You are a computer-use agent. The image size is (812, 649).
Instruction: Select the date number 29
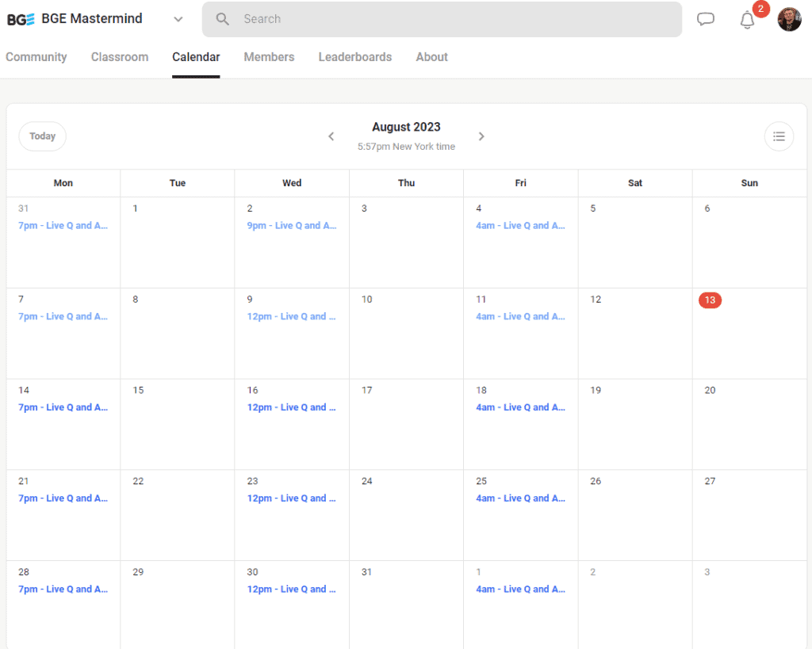(x=138, y=572)
